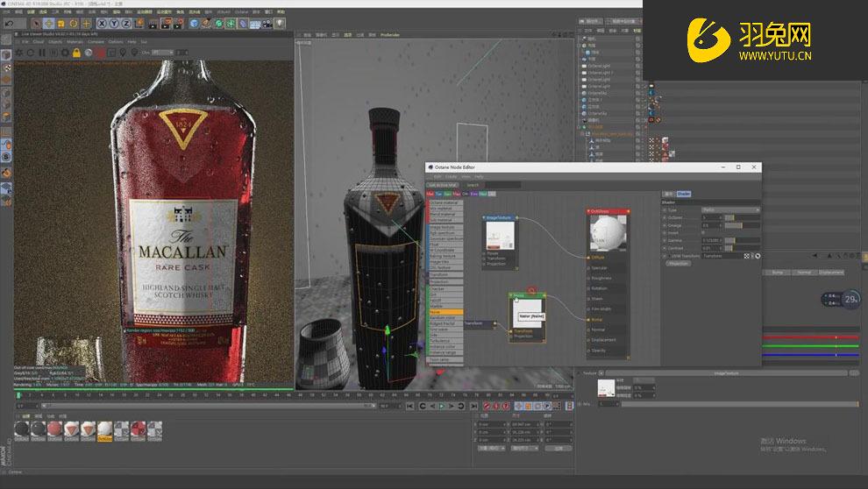Click the light bulb icon in toolbar
Screen dimensions: 868x489
pyautogui.click(x=280, y=24)
